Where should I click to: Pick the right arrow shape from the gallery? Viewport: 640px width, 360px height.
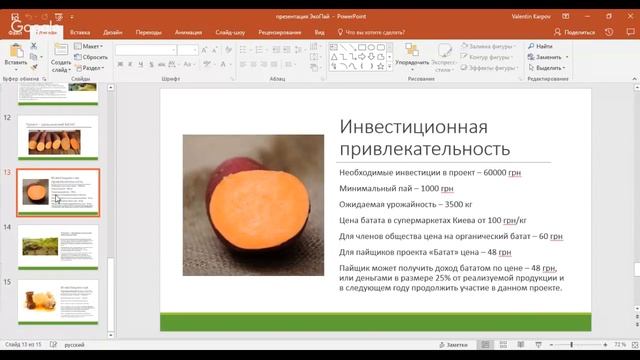point(362,57)
